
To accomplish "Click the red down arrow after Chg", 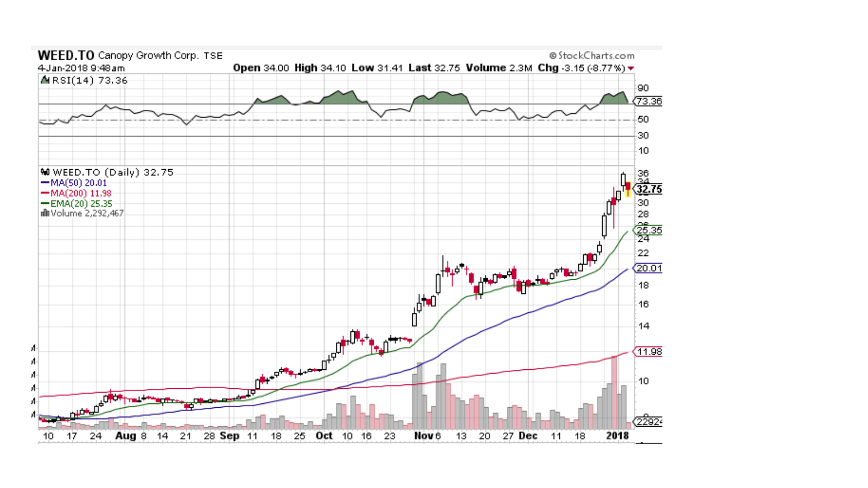I will (x=631, y=68).
